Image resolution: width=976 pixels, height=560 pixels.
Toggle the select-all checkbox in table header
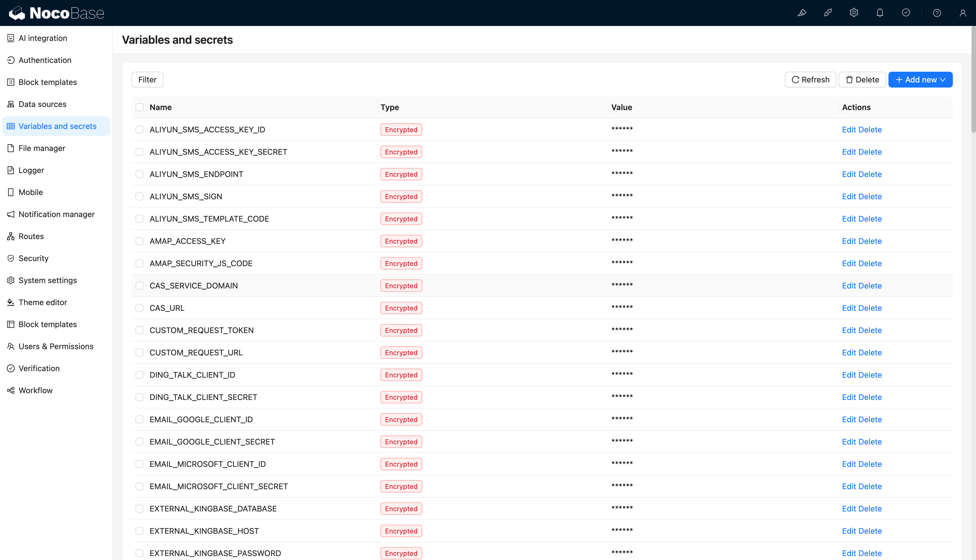pos(140,107)
